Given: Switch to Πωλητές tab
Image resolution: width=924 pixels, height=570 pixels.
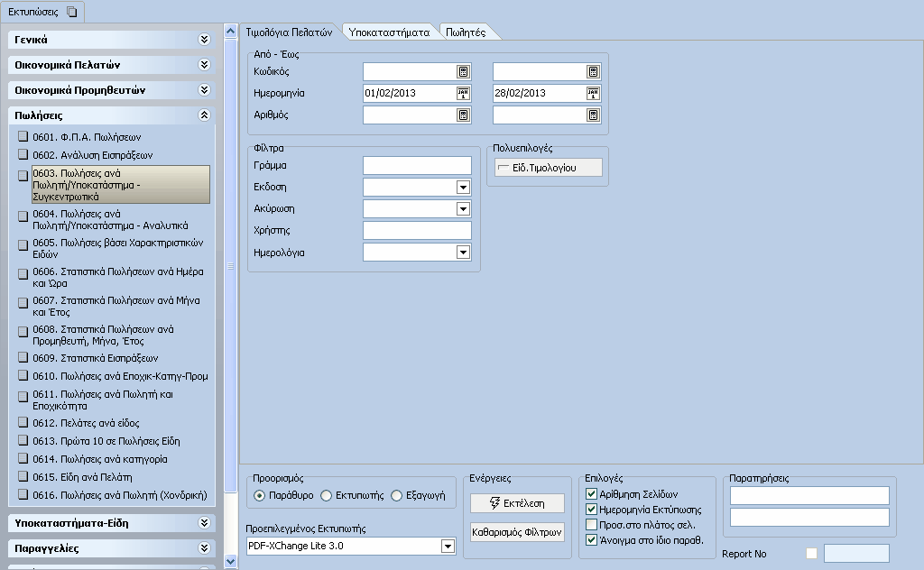Looking at the screenshot, I should pyautogui.click(x=466, y=32).
